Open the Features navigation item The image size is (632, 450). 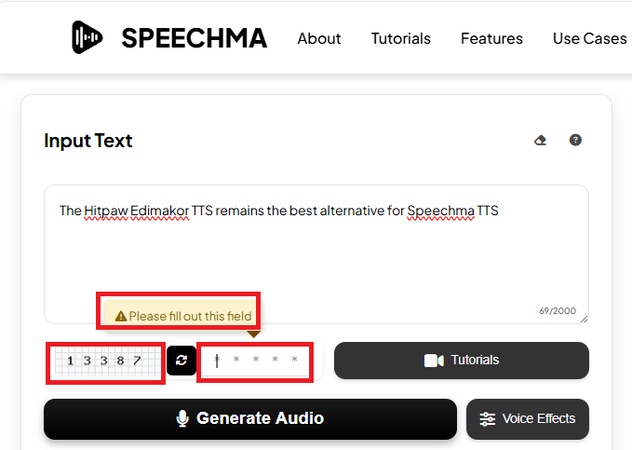tap(492, 39)
